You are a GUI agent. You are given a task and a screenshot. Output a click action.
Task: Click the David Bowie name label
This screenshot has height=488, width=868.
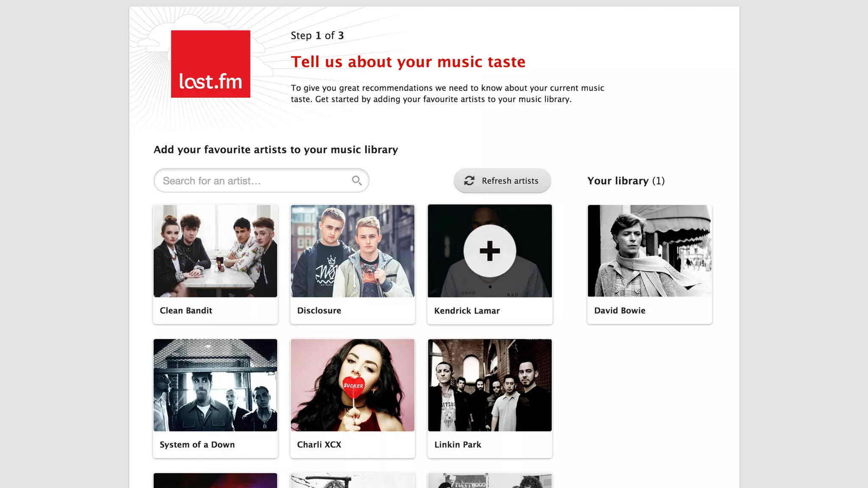[x=620, y=311]
